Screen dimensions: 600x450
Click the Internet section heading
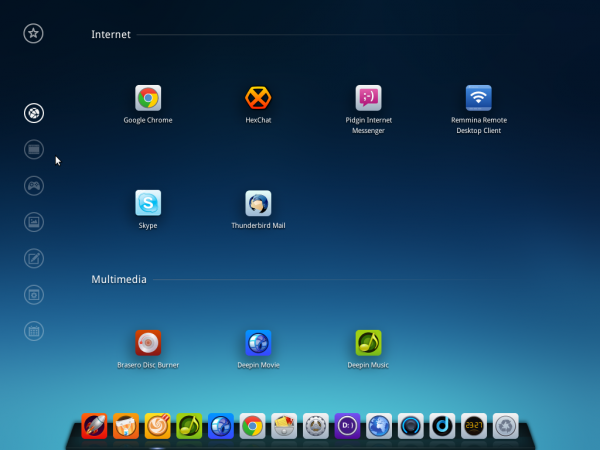pos(111,34)
